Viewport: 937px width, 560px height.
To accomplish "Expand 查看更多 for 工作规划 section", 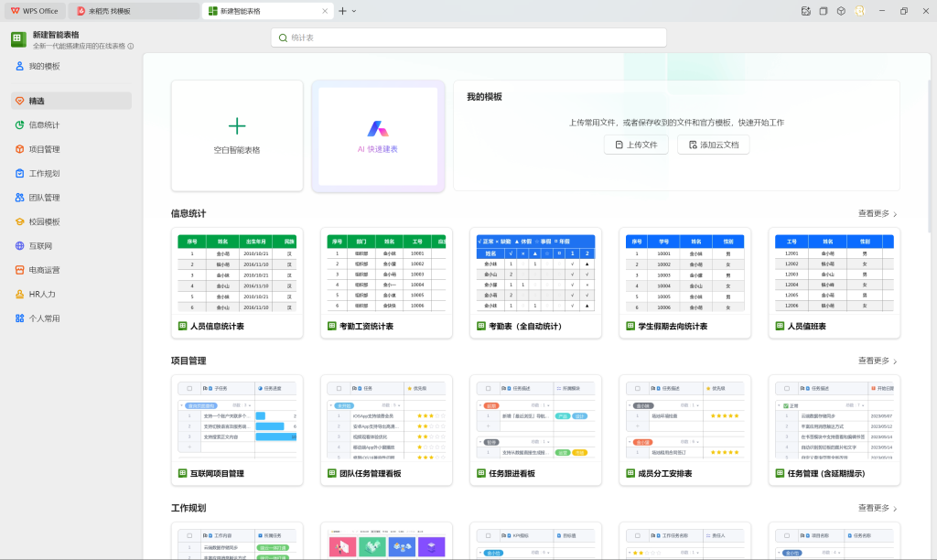I will click(x=878, y=508).
